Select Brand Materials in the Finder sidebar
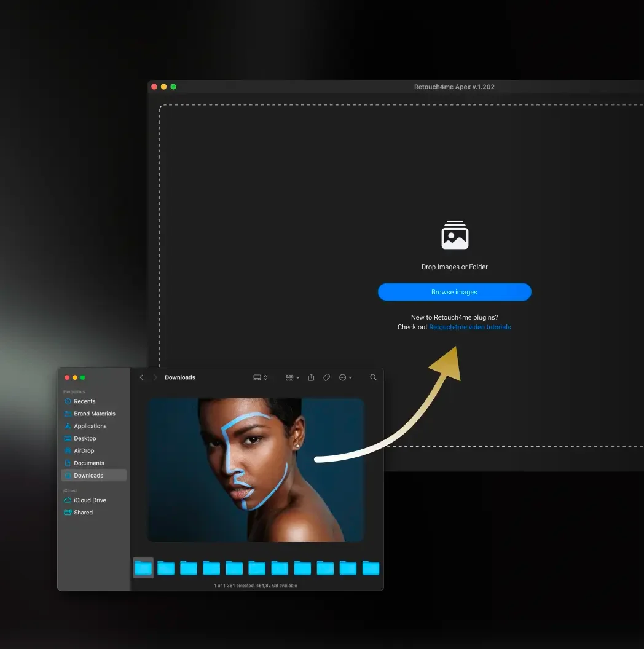The height and width of the screenshot is (649, 644). click(94, 414)
